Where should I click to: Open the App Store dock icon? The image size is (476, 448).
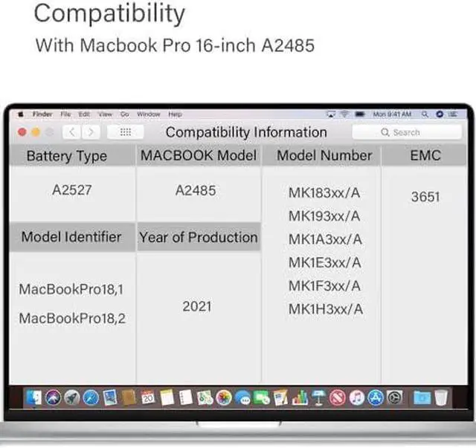point(376,398)
